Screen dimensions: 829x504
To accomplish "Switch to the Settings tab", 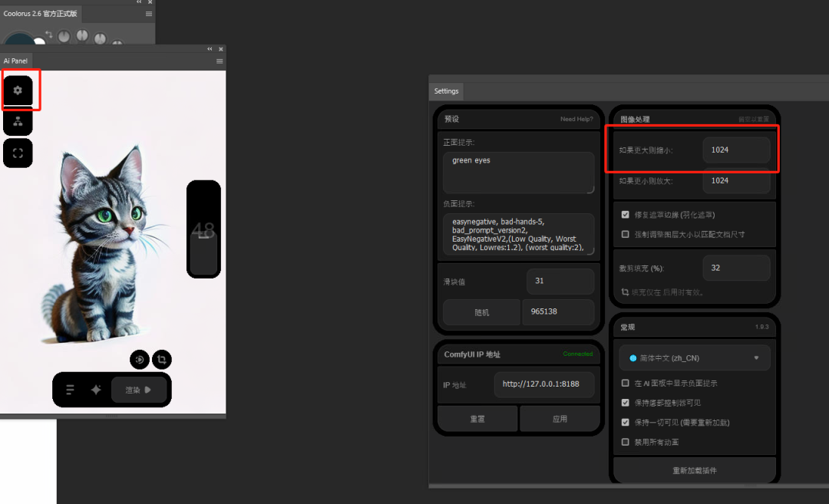I will 446,91.
